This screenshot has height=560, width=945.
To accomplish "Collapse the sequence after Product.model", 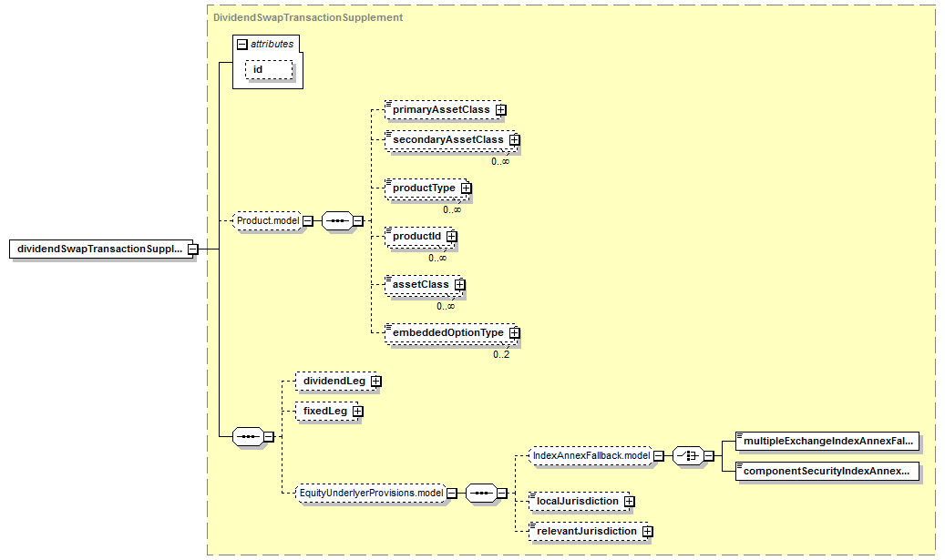I will 358,221.
